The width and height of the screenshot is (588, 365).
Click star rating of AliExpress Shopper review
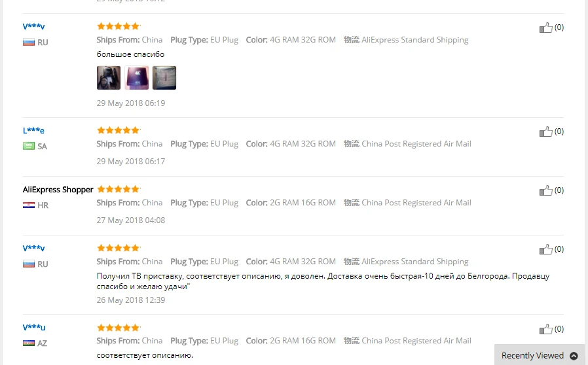[119, 189]
